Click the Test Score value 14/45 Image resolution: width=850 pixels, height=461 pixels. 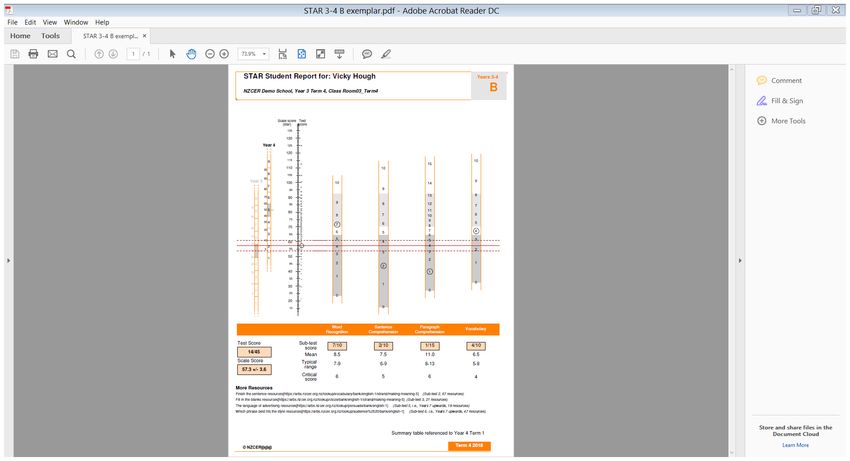(x=254, y=352)
